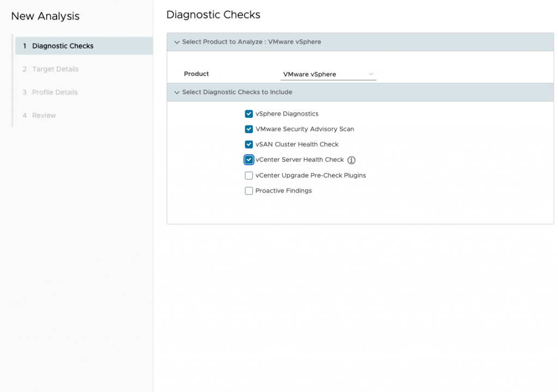558x392 pixels.
Task: Click the VMware Security Advisory Scan label
Action: pos(305,129)
